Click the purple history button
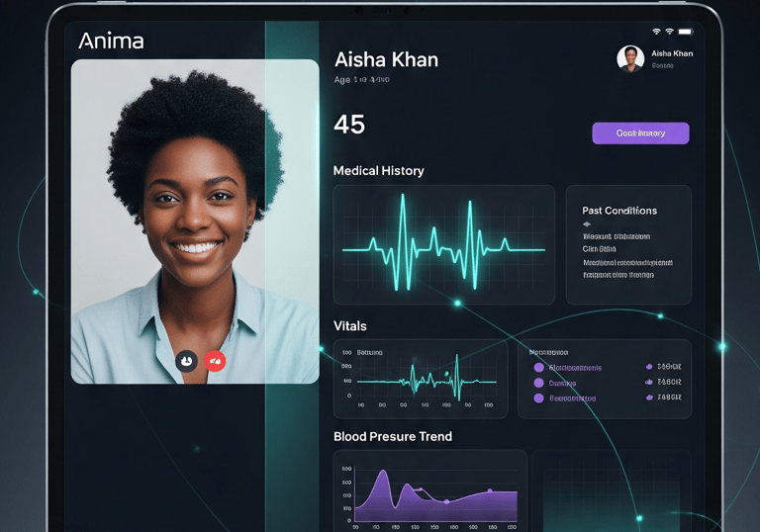 pos(640,133)
